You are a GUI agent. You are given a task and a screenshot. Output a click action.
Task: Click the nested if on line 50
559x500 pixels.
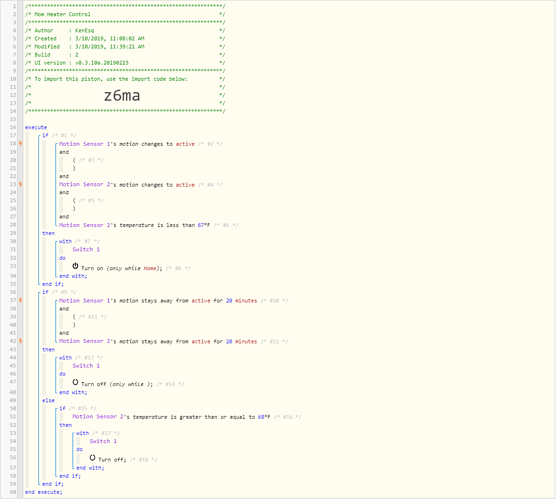pyautogui.click(x=62, y=408)
